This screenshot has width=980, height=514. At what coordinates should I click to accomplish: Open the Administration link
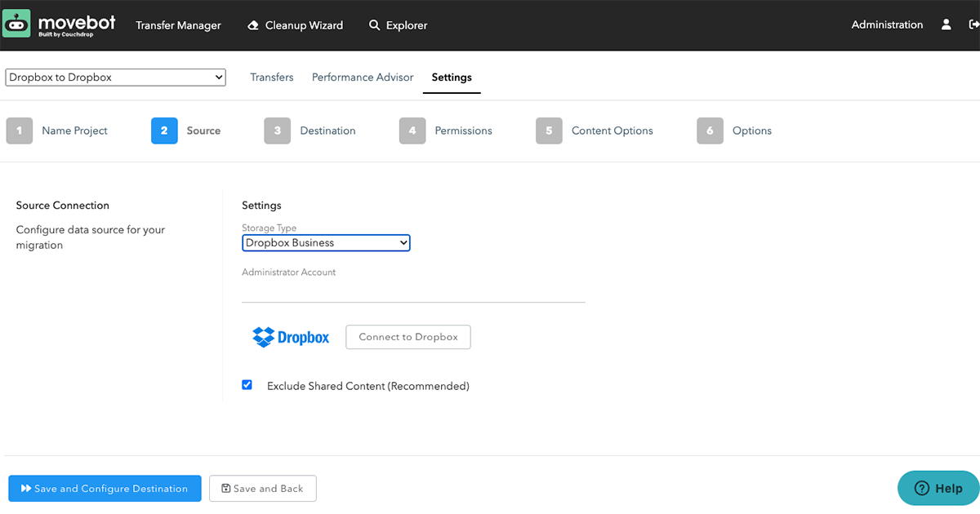[x=887, y=24]
